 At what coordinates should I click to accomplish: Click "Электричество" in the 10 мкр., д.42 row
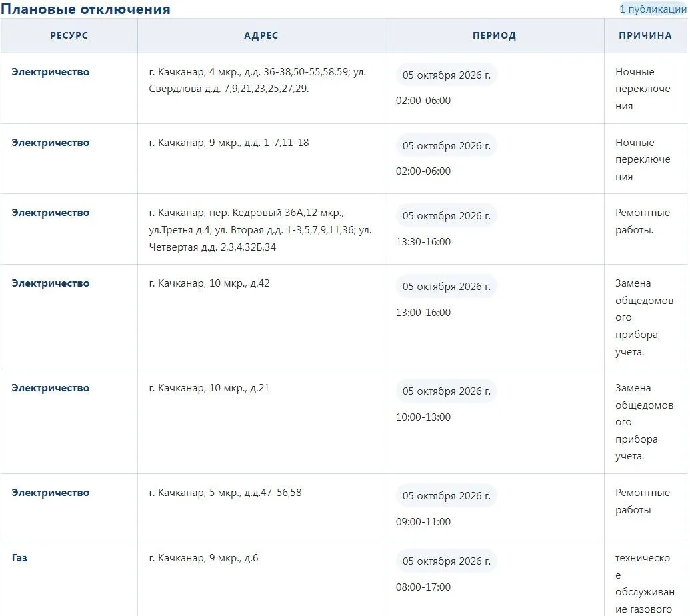point(51,283)
